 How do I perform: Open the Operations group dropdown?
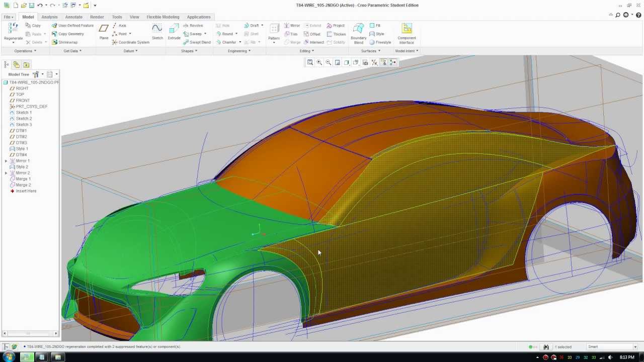[25, 51]
